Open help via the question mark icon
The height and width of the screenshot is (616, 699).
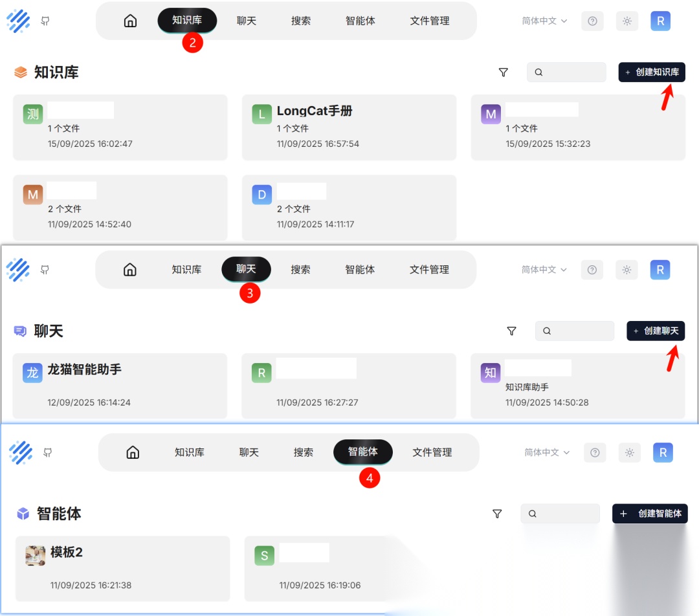click(x=592, y=21)
